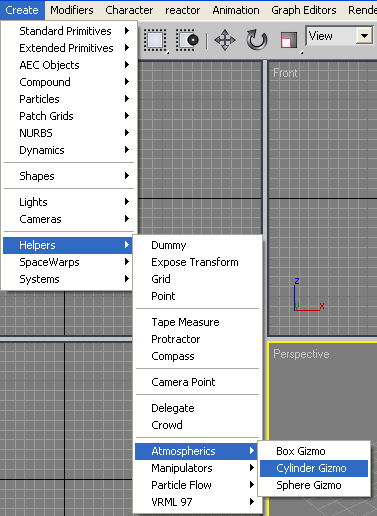Screen dimensions: 377x516
Task: Open the Particle Flow submenu
Action: pyautogui.click(x=197, y=485)
